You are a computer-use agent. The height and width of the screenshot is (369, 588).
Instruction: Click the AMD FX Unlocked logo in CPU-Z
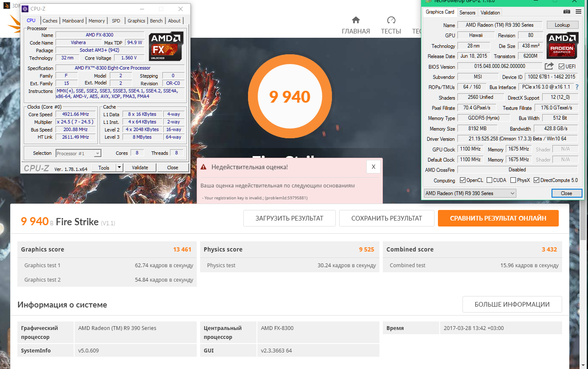pyautogui.click(x=166, y=46)
